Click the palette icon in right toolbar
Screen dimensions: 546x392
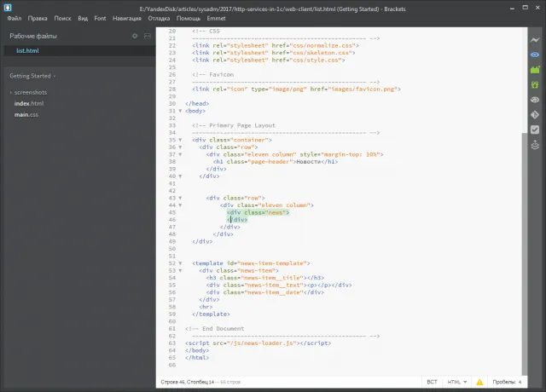pyautogui.click(x=535, y=100)
